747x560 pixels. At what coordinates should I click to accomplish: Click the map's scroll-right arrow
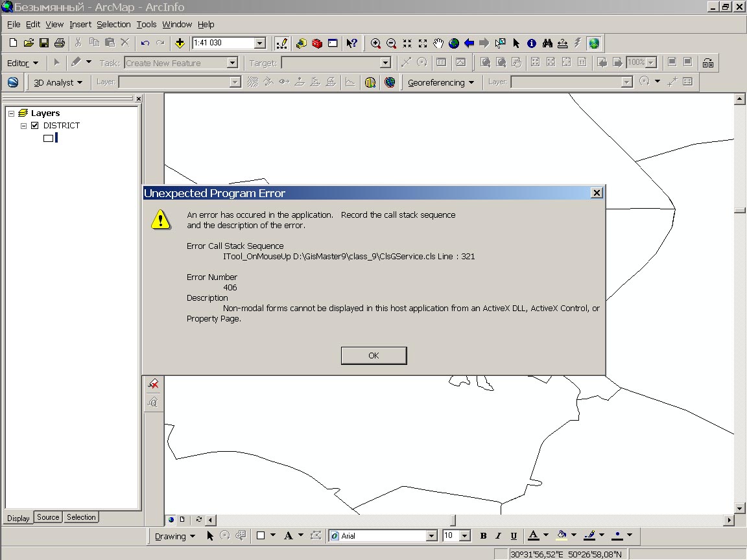[728, 520]
